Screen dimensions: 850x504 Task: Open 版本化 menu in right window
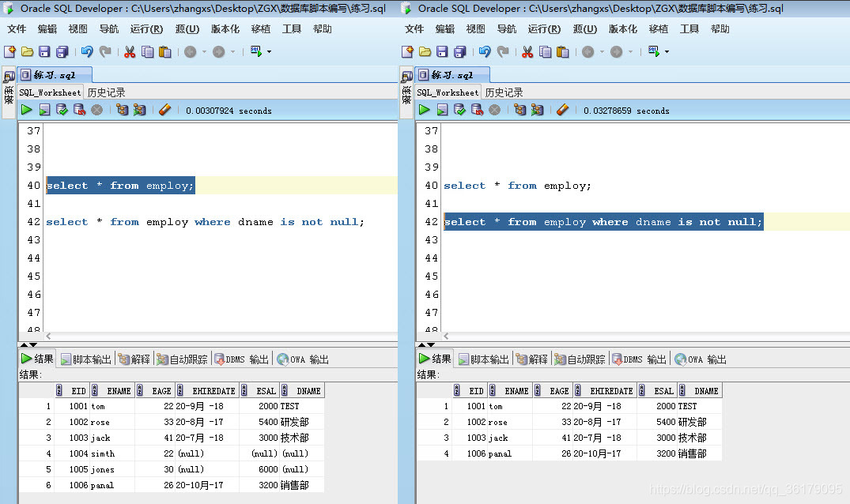point(623,28)
